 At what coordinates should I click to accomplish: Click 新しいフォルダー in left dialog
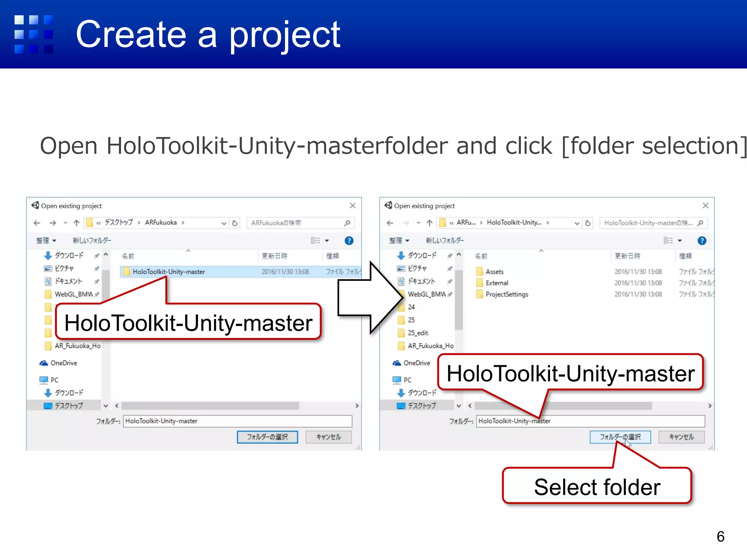pyautogui.click(x=92, y=241)
